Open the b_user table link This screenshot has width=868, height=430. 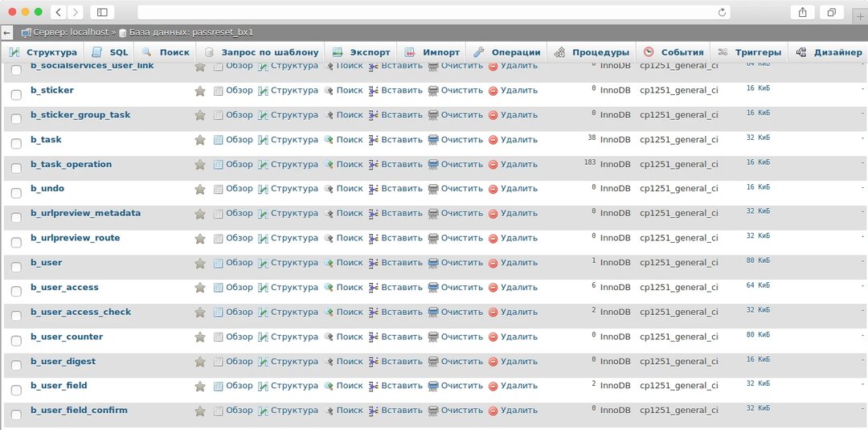pos(47,263)
